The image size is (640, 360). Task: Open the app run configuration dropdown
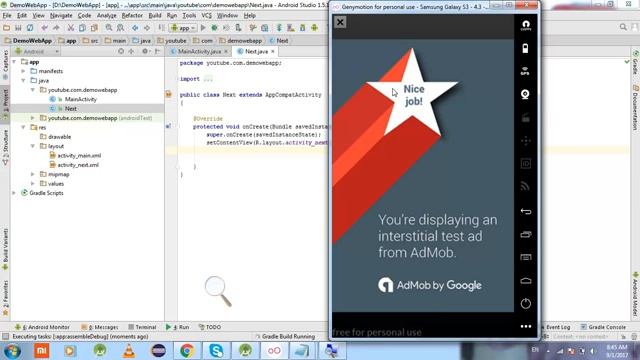click(183, 28)
